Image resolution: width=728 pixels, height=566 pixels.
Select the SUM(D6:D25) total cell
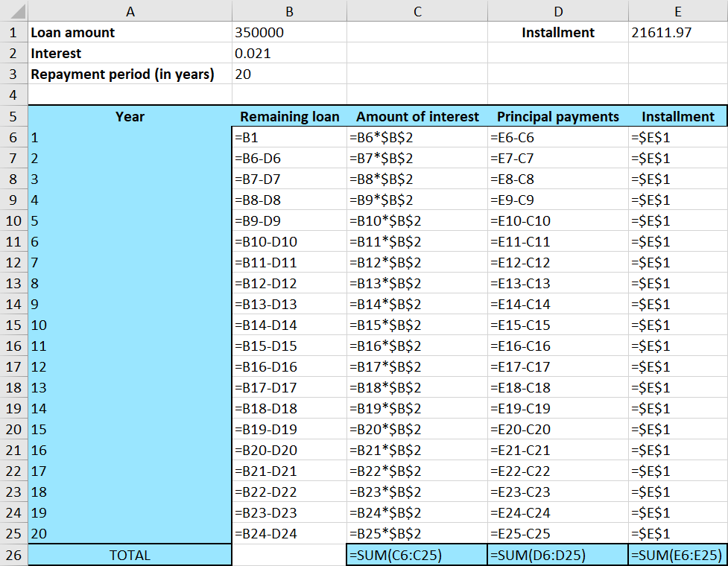pyautogui.click(x=558, y=555)
